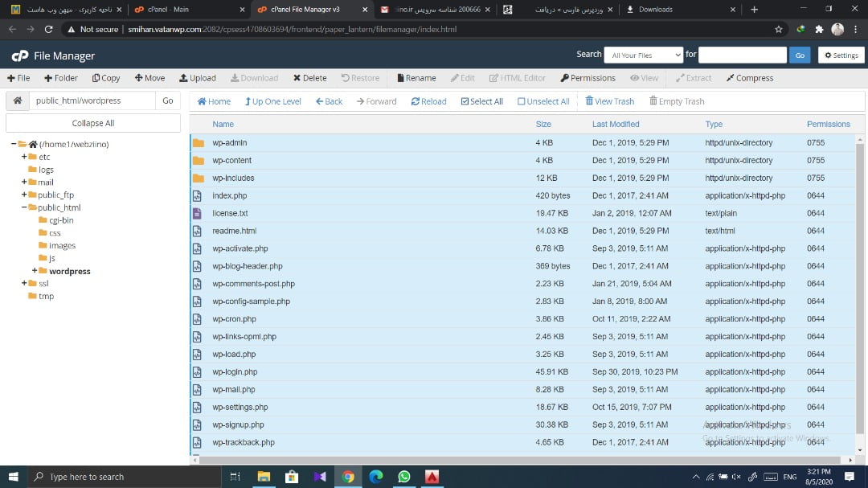Expand the etc folder in tree

24,157
